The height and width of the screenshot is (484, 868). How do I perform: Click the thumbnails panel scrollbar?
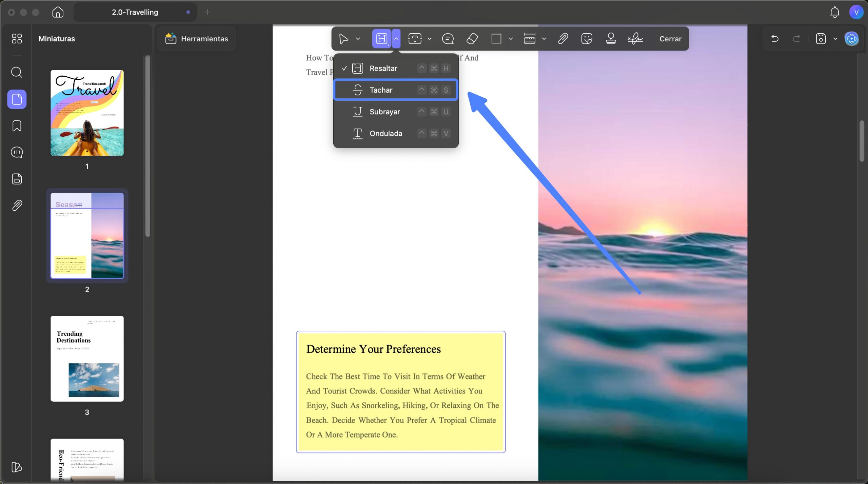point(147,146)
